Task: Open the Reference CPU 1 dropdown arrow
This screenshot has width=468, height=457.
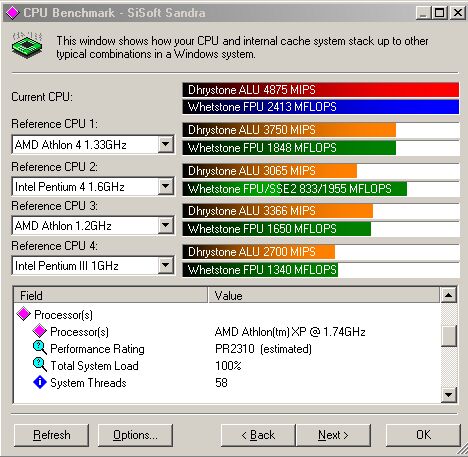Action: [x=166, y=144]
